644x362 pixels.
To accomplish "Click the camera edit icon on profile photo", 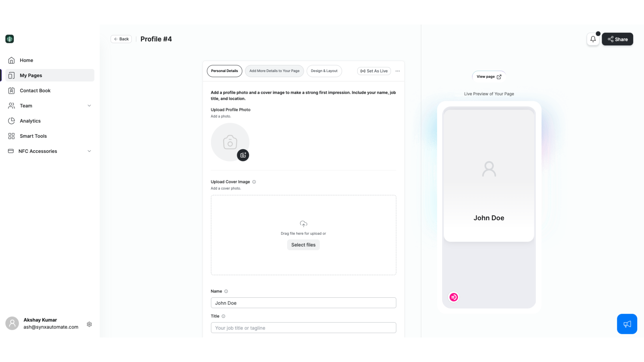I will point(243,155).
